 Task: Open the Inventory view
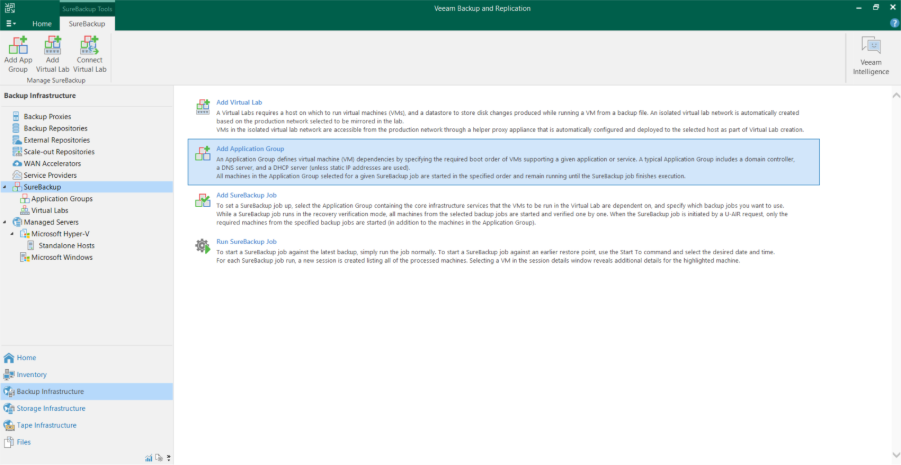[x=31, y=374]
